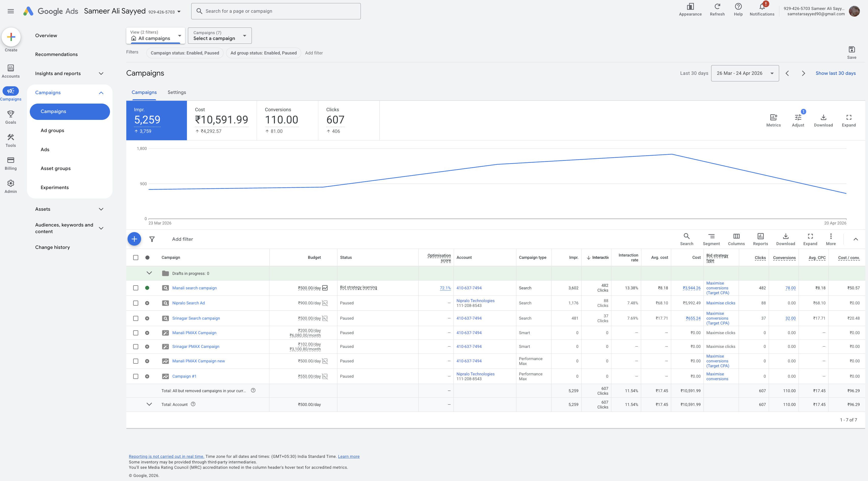Click the table filter funnel icon
The width and height of the screenshot is (868, 481).
[x=152, y=239]
